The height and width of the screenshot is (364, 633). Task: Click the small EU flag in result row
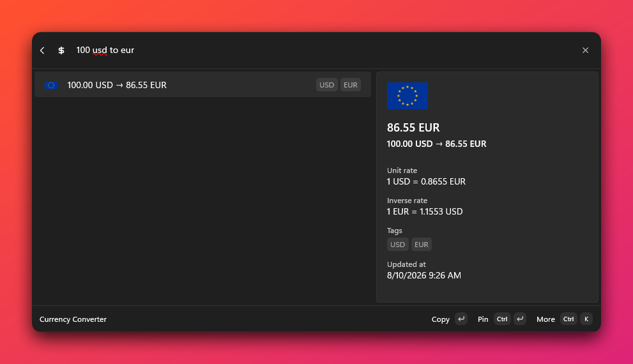(51, 85)
